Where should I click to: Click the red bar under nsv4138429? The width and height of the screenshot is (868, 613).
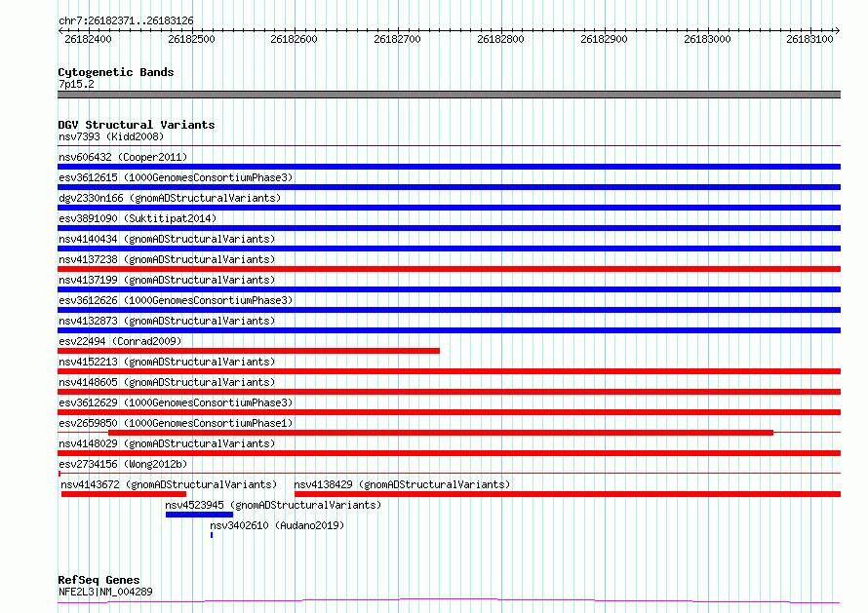tap(568, 494)
